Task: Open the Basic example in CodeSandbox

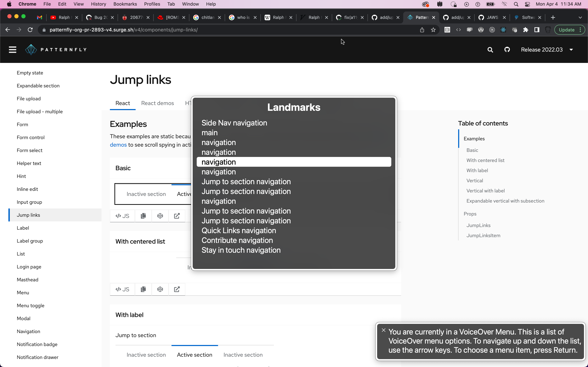Action: pyautogui.click(x=160, y=216)
